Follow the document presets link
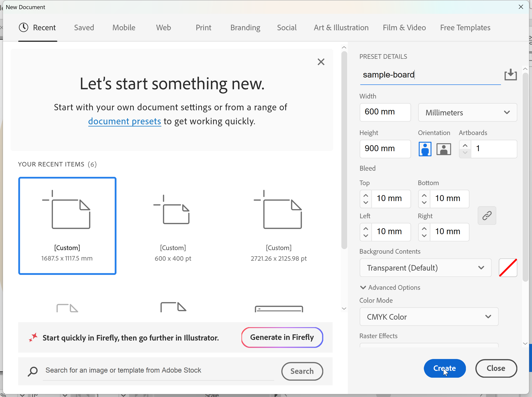This screenshot has height=397, width=532. (125, 121)
